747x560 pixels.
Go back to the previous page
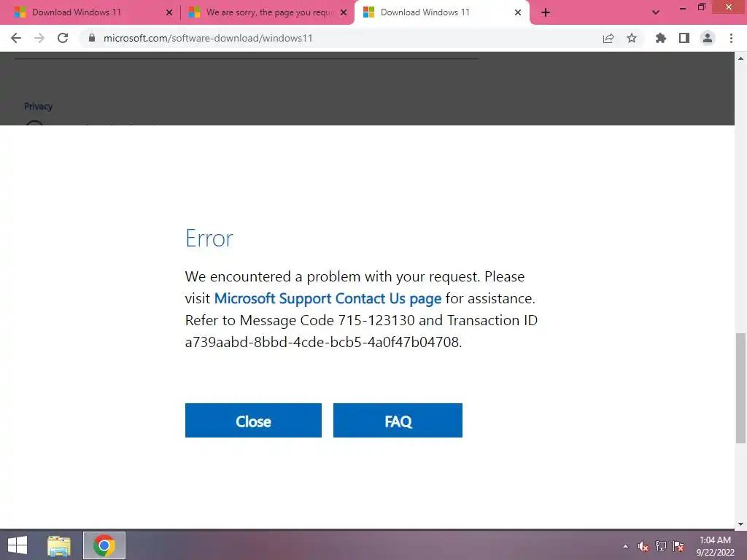tap(16, 38)
